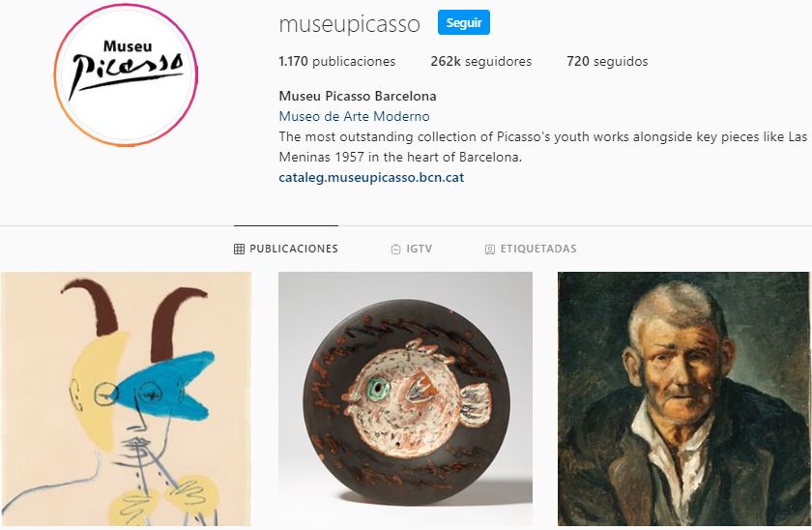The height and width of the screenshot is (530, 812).
Task: Click the Museu Picasso Barcelona display name
Action: (358, 96)
